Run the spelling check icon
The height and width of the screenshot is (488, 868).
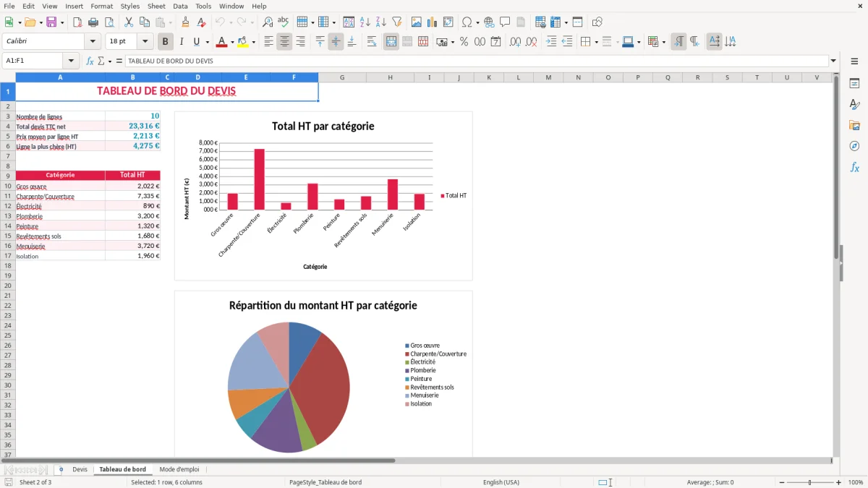(284, 22)
